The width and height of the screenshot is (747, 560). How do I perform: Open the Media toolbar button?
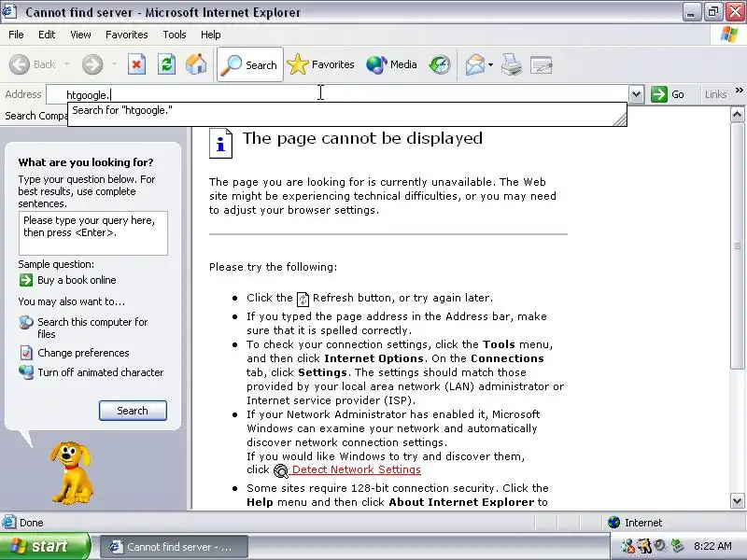coord(391,64)
